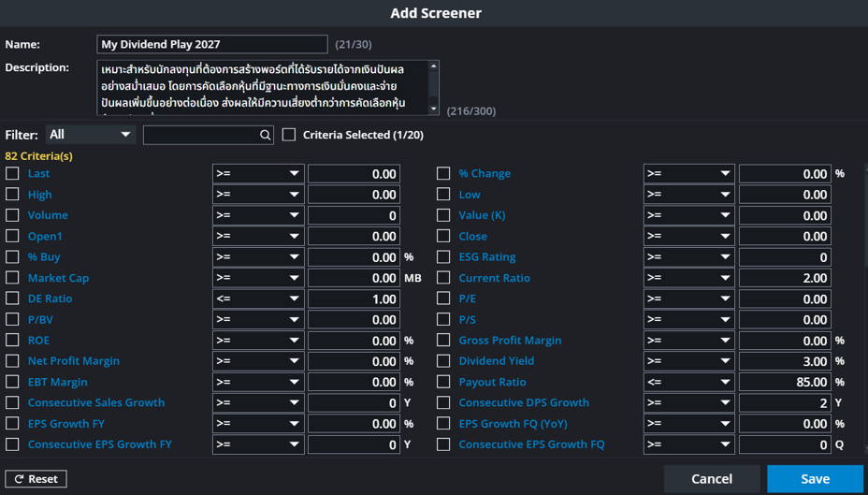Click the description box scrollbar
868x495 pixels.
(x=433, y=87)
